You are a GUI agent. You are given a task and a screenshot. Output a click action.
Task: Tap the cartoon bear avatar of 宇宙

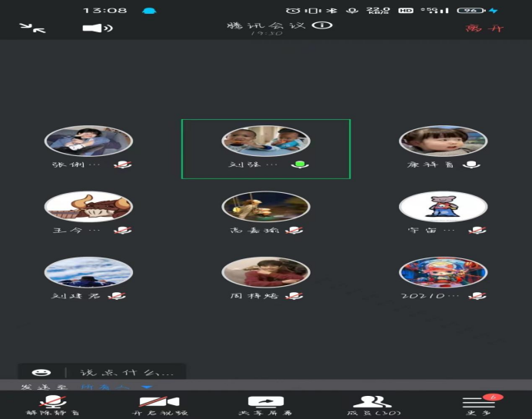[443, 206]
